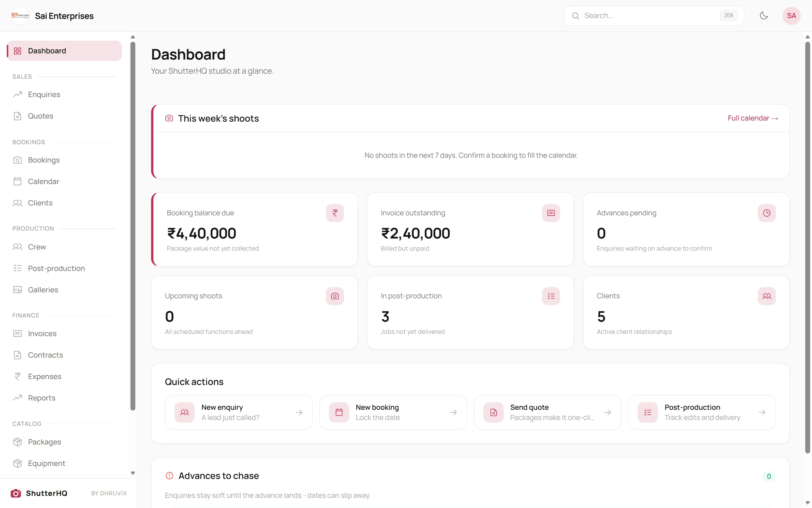Click the green 0 count badge
This screenshot has height=508, width=812.
tap(769, 476)
